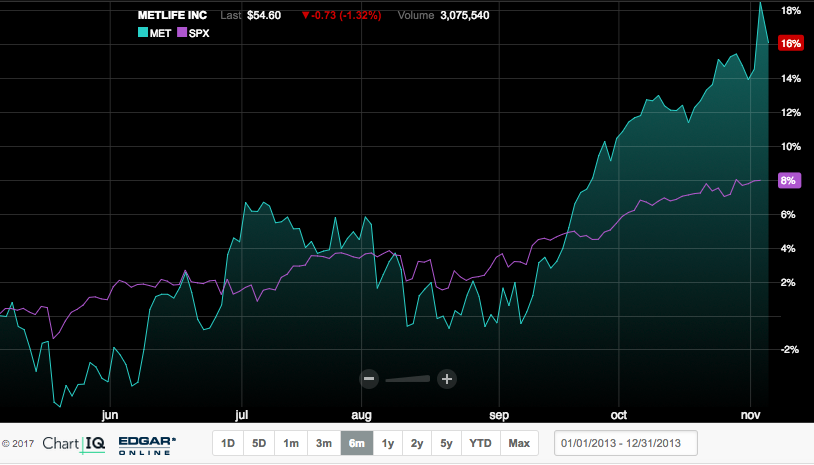Click the aug axis label
The height and width of the screenshot is (465, 814).
(361, 415)
